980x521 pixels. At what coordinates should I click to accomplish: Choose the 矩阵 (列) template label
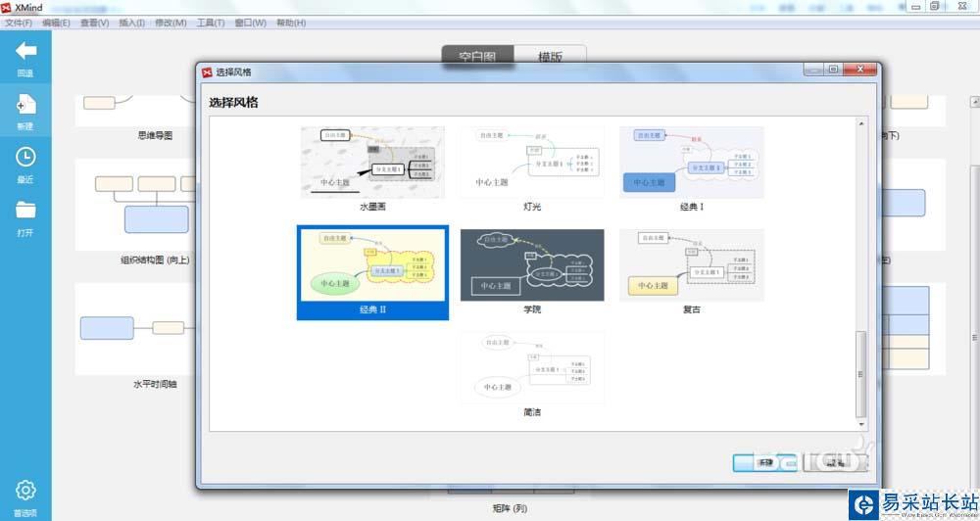510,508
